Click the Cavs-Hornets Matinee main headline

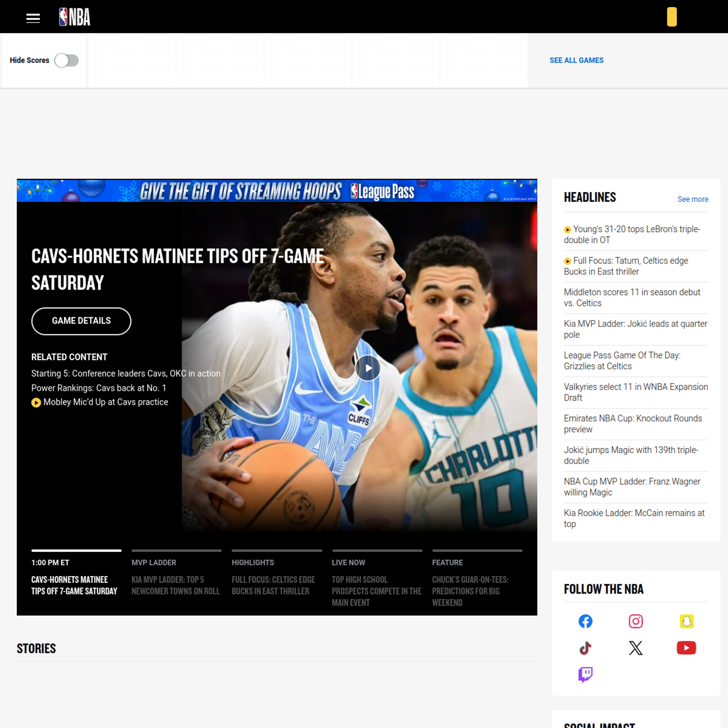(177, 269)
